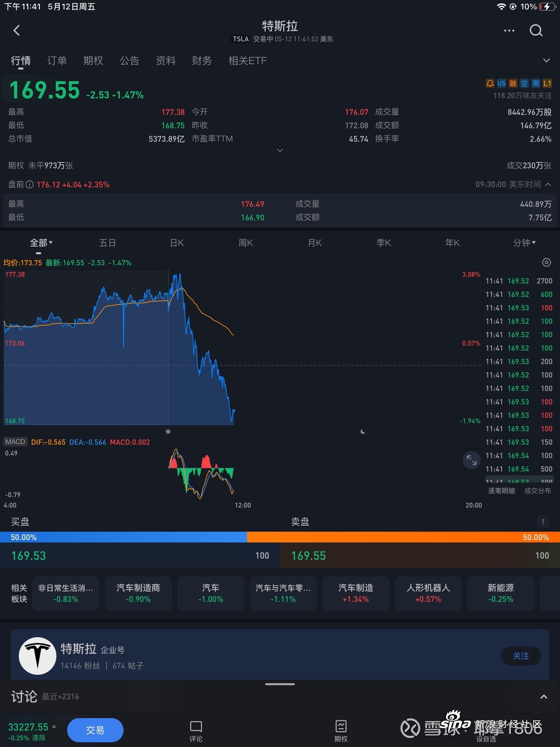Image resolution: width=560 pixels, height=747 pixels.
Task: Tap the L1 quote level badge
Action: click(x=547, y=83)
